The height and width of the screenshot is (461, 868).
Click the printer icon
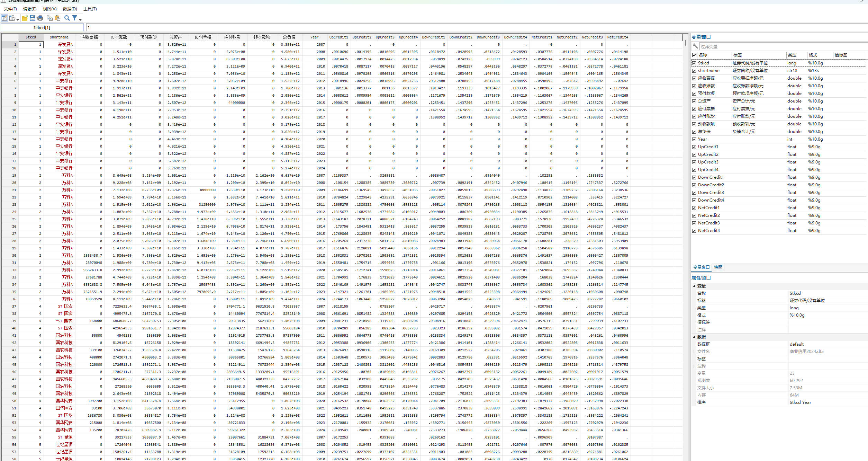(x=40, y=18)
